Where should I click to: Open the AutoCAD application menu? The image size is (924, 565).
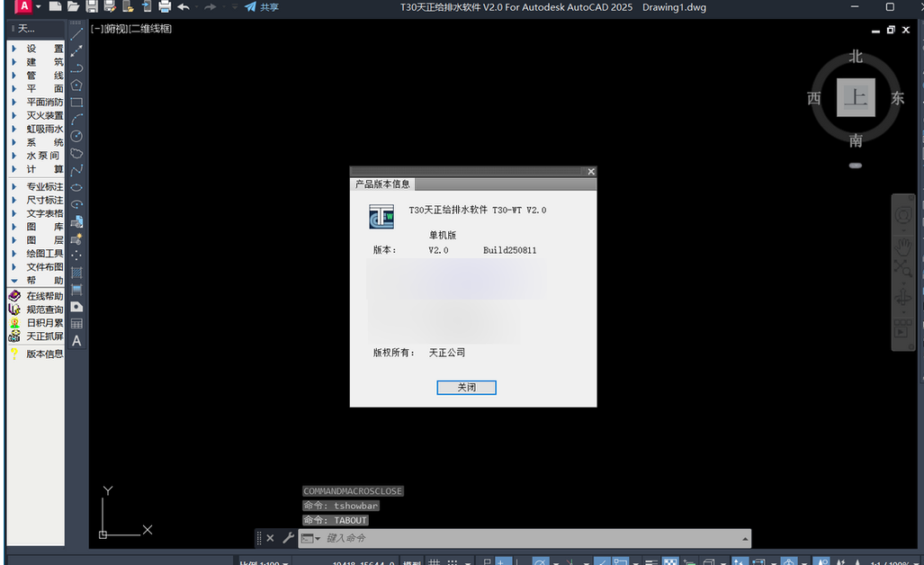(x=23, y=6)
